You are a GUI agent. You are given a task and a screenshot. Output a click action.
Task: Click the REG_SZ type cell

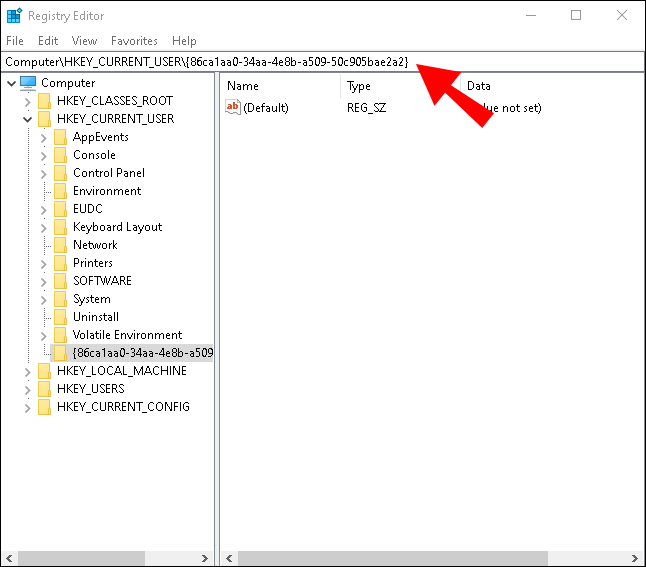pos(366,108)
